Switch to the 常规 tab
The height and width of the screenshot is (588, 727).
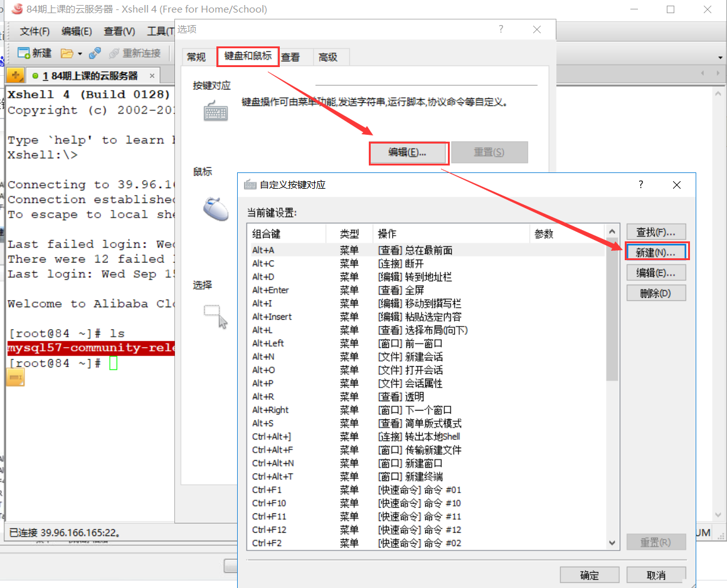point(196,57)
